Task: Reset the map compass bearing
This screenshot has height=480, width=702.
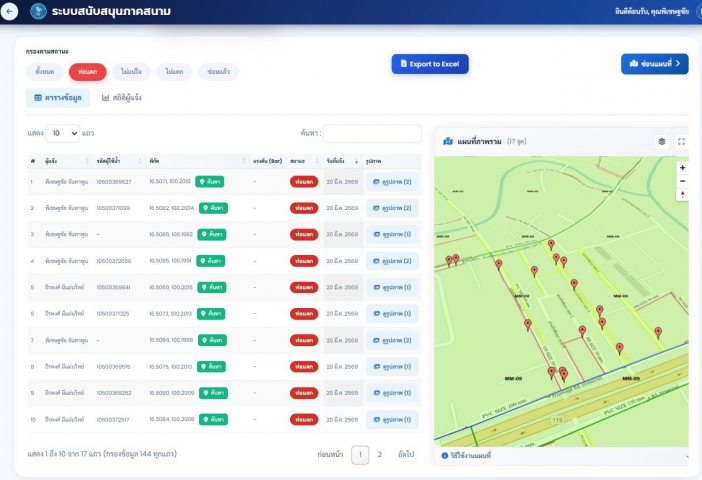Action: 682,195
